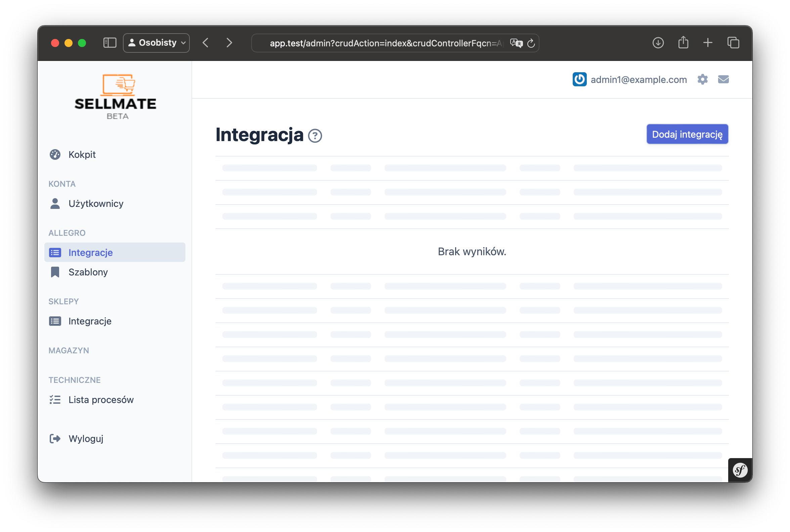Click the Allegro Integracje list icon
Screen dimensions: 790x532
(55, 253)
